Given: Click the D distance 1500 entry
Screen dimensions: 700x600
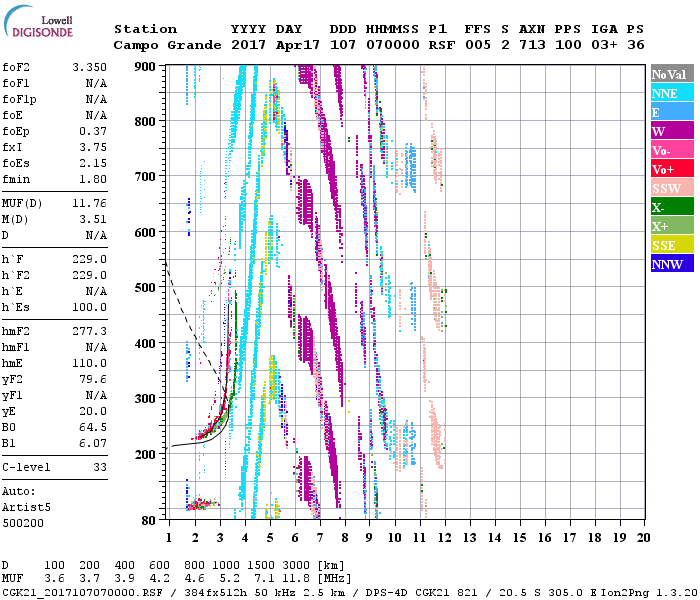Looking at the screenshot, I should tap(261, 566).
